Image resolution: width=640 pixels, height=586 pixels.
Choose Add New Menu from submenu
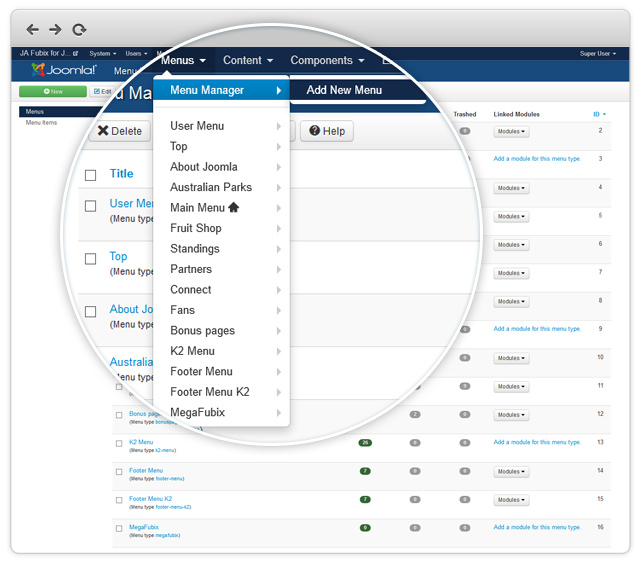(344, 90)
